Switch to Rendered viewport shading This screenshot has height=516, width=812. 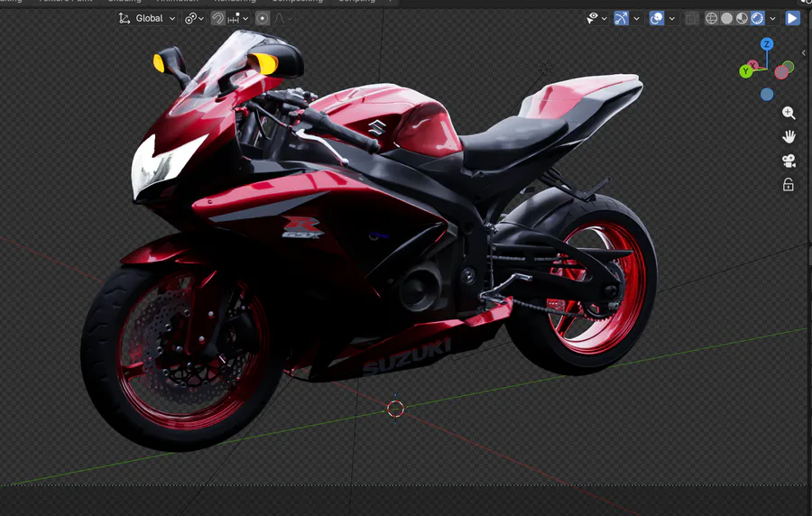coord(757,19)
